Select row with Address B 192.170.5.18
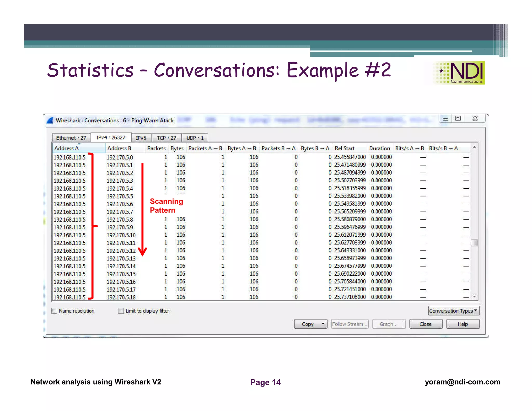Screen dimensions: 532x411 click(262, 297)
